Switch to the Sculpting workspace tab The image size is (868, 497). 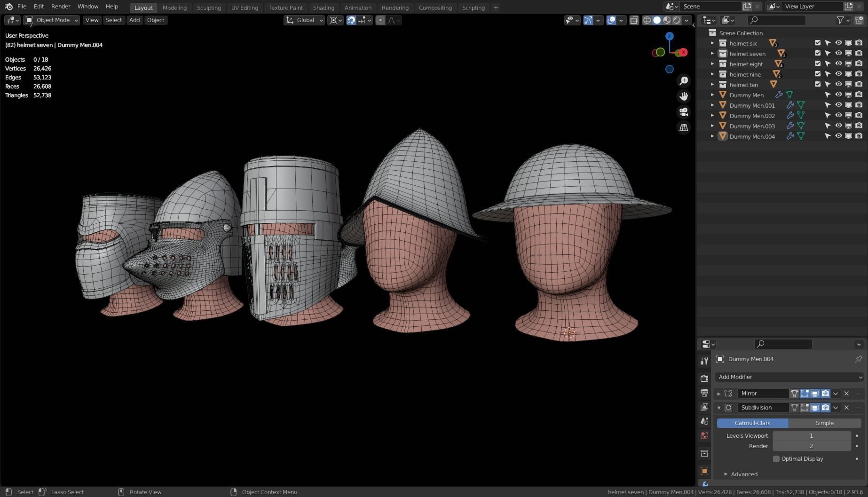tap(209, 8)
